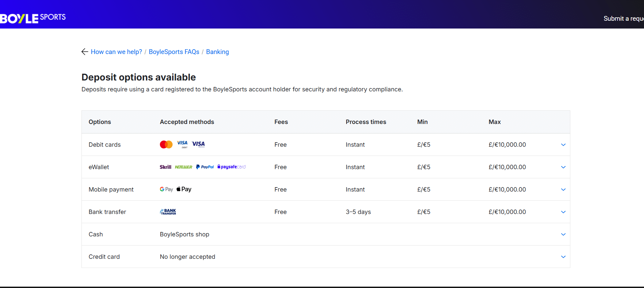Click £/€10,000.00 in the Mobile payment row
This screenshot has height=288, width=644.
coord(507,190)
